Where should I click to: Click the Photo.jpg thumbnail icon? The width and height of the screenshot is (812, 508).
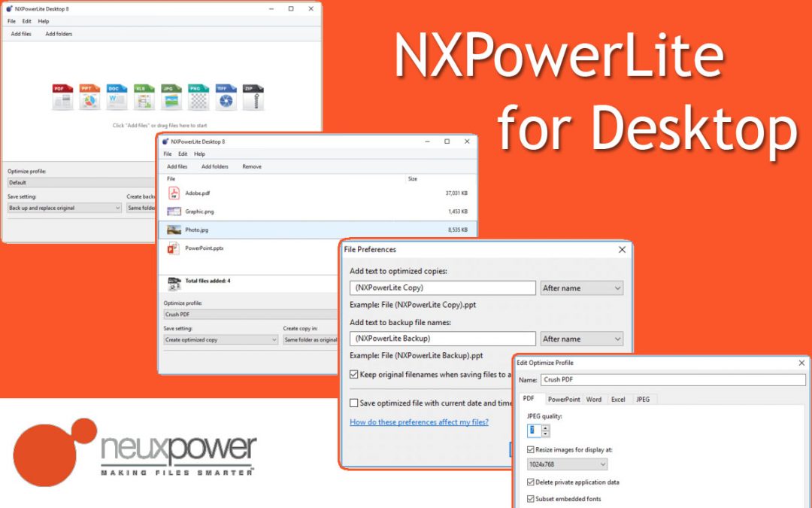click(x=174, y=230)
